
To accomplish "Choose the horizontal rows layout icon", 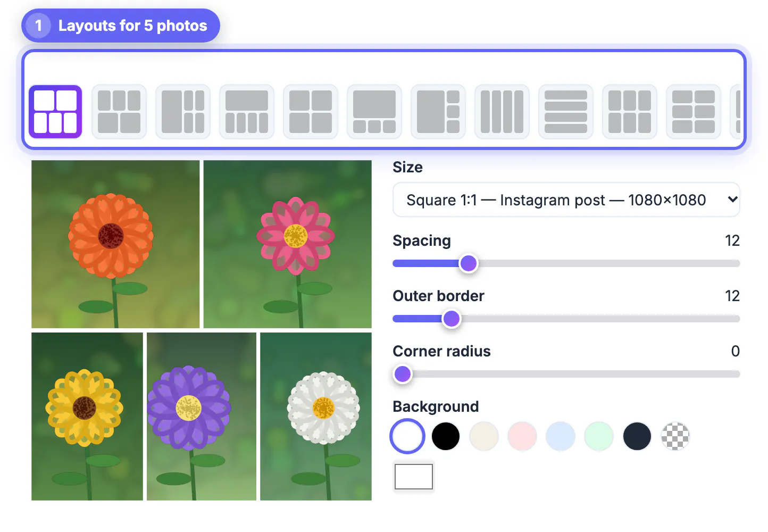I will [x=566, y=112].
